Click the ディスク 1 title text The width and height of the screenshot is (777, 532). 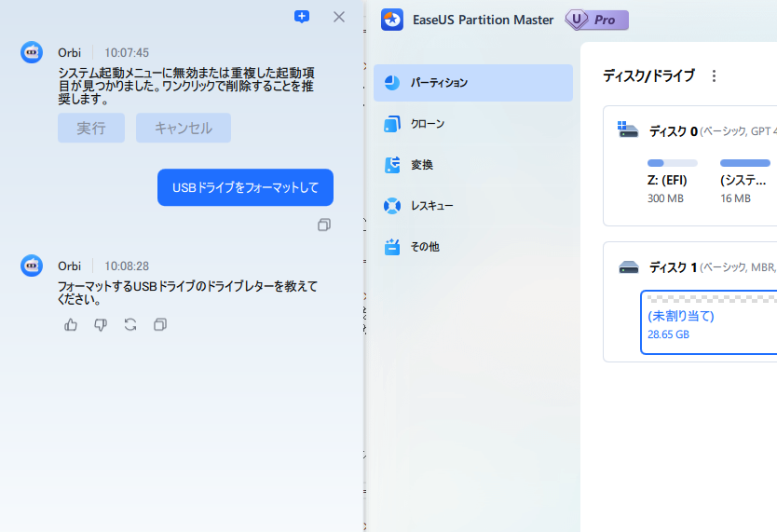coord(673,267)
